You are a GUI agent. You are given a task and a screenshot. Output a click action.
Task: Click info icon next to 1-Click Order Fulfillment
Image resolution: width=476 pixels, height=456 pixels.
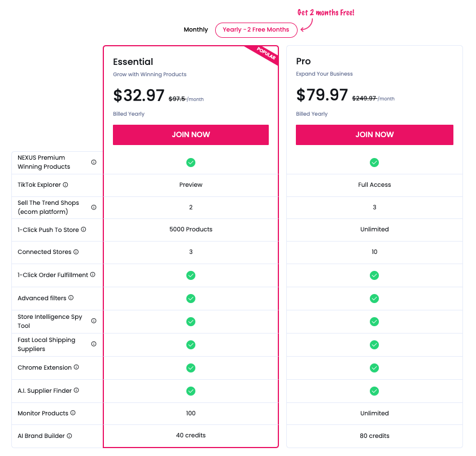pos(93,275)
